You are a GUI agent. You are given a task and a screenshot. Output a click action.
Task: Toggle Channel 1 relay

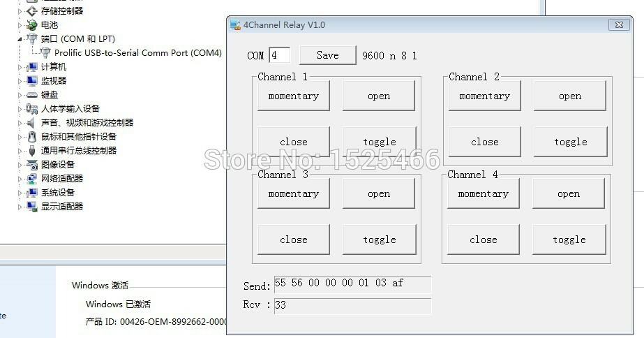tap(379, 142)
